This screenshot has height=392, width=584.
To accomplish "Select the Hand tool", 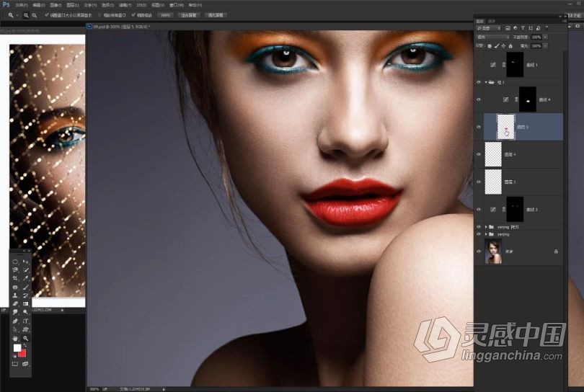I will point(15,339).
